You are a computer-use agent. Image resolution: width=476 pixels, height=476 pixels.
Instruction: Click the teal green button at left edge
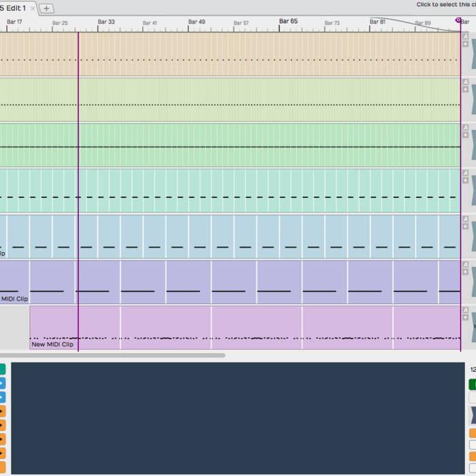coord(2,369)
